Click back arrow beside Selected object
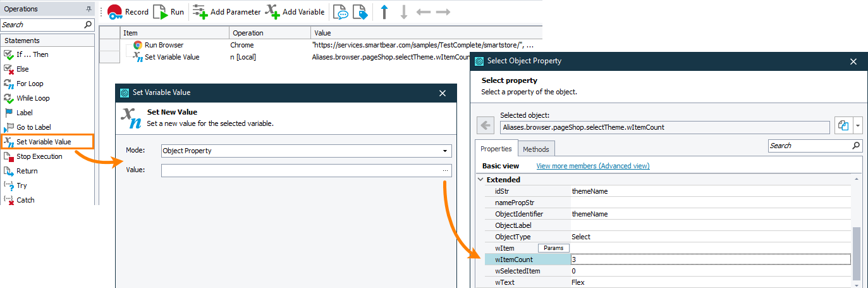Viewport: 868px width, 288px height. [486, 126]
